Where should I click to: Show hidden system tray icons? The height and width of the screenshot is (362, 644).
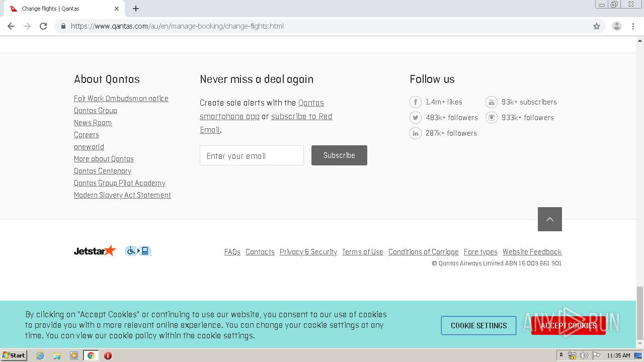pyautogui.click(x=561, y=355)
